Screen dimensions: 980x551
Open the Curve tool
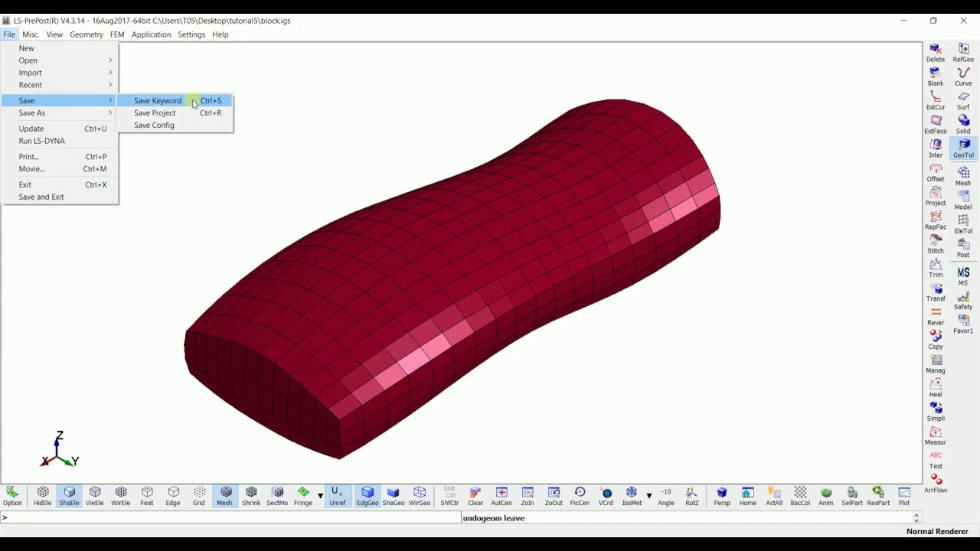pos(963,76)
